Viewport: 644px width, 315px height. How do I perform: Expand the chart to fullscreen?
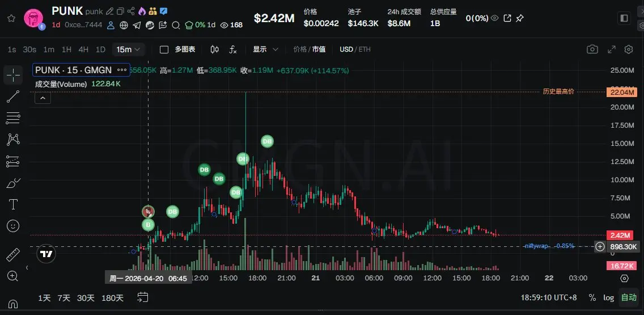[x=612, y=49]
